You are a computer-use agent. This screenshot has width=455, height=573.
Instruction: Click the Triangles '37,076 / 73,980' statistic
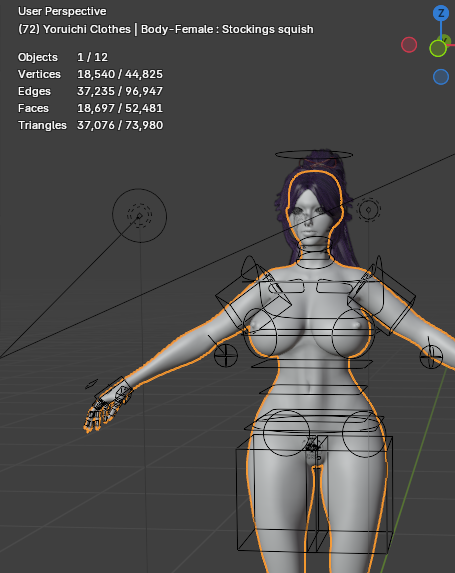(x=120, y=125)
